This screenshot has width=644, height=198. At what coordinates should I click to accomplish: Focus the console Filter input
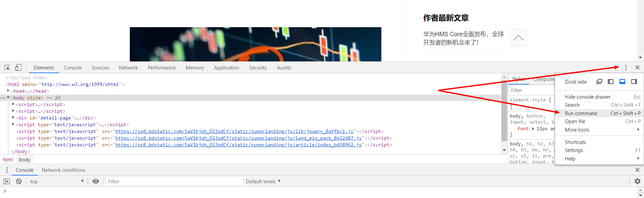click(x=174, y=182)
